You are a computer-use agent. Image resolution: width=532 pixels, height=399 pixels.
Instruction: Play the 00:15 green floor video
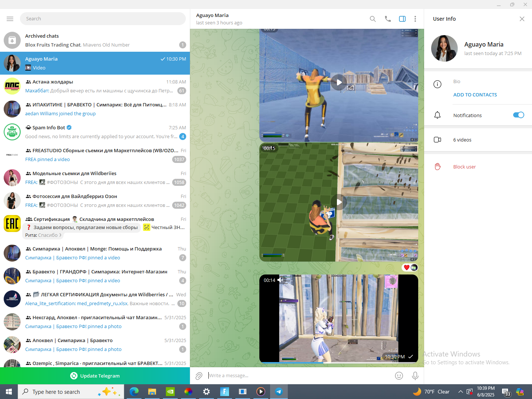339,202
